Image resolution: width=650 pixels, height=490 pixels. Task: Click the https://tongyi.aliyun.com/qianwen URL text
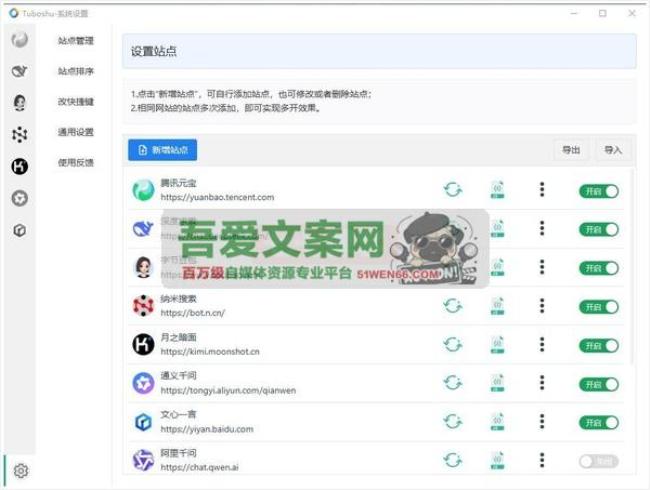click(x=228, y=391)
